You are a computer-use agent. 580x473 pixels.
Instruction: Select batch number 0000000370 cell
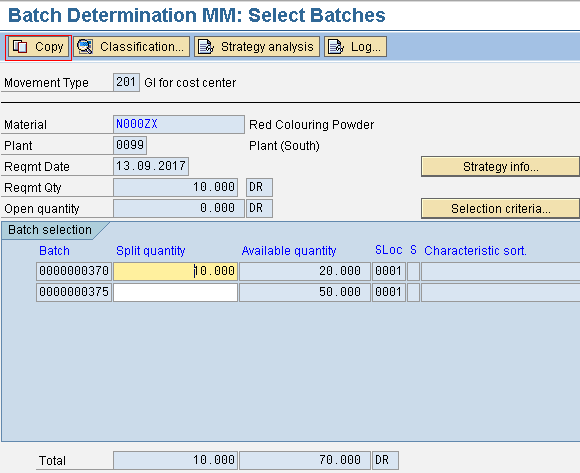(x=74, y=271)
